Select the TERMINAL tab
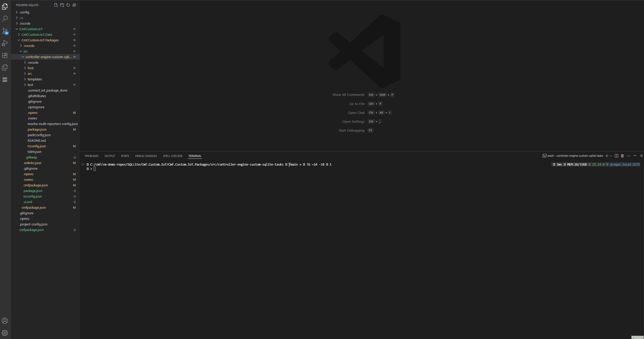This screenshot has width=644, height=339. 195,156
